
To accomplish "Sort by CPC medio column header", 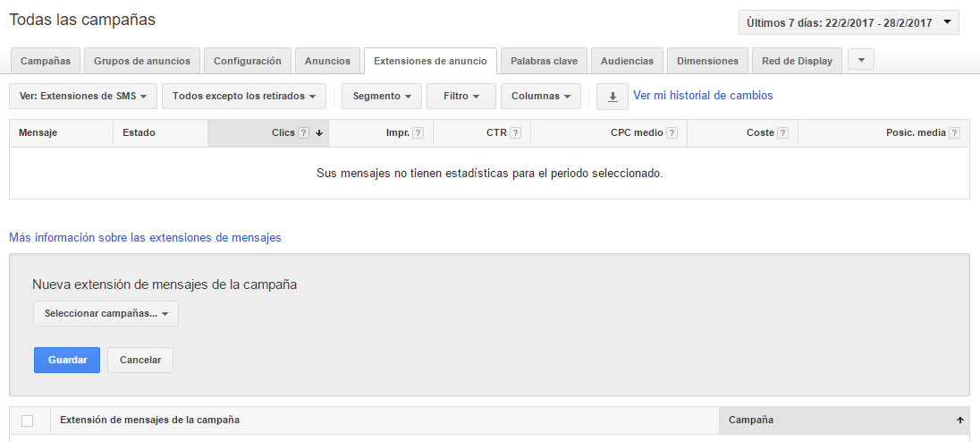I will 609,133.
